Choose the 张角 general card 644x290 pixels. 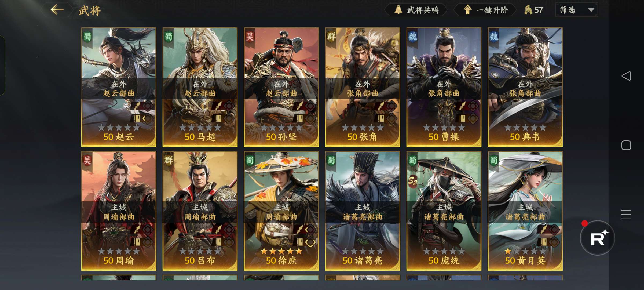click(x=363, y=87)
